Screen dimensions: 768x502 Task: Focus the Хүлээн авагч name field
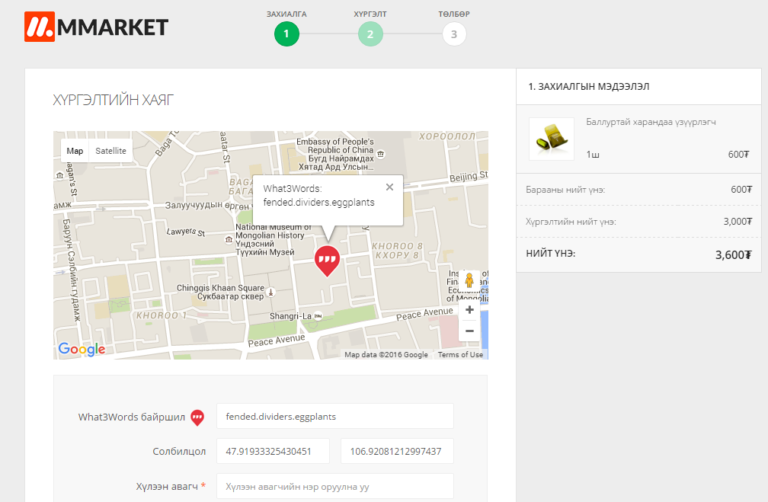click(335, 486)
